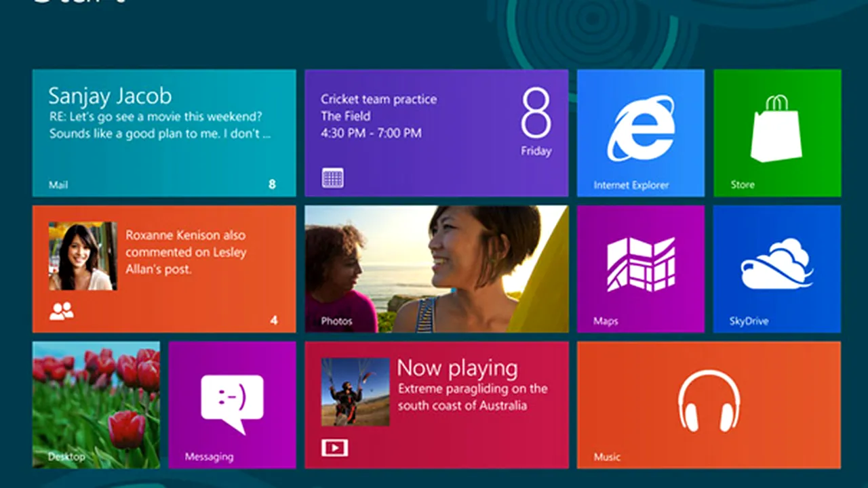Click the Store label
The image size is (868, 488).
click(x=743, y=184)
